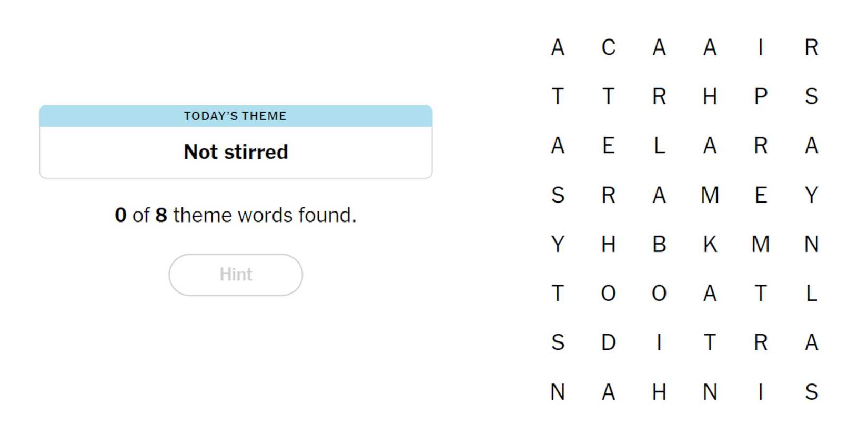Image resolution: width=868 pixels, height=434 pixels.
Task: Select the Y ending the SRAMEY row
Action: click(812, 195)
